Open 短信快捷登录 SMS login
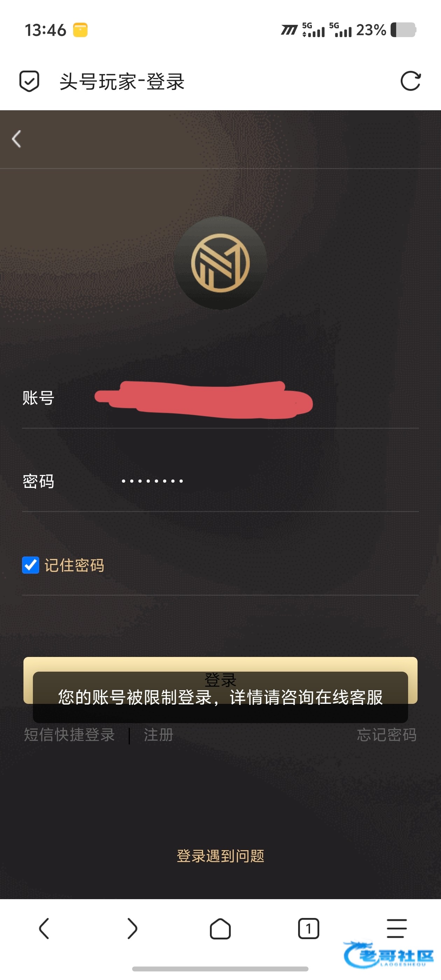 [69, 735]
